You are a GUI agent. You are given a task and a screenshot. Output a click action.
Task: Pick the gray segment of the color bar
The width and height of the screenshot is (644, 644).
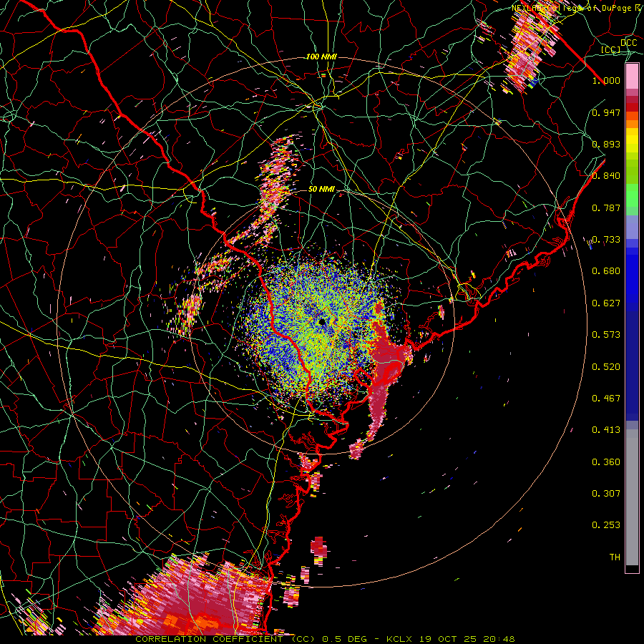(632, 497)
